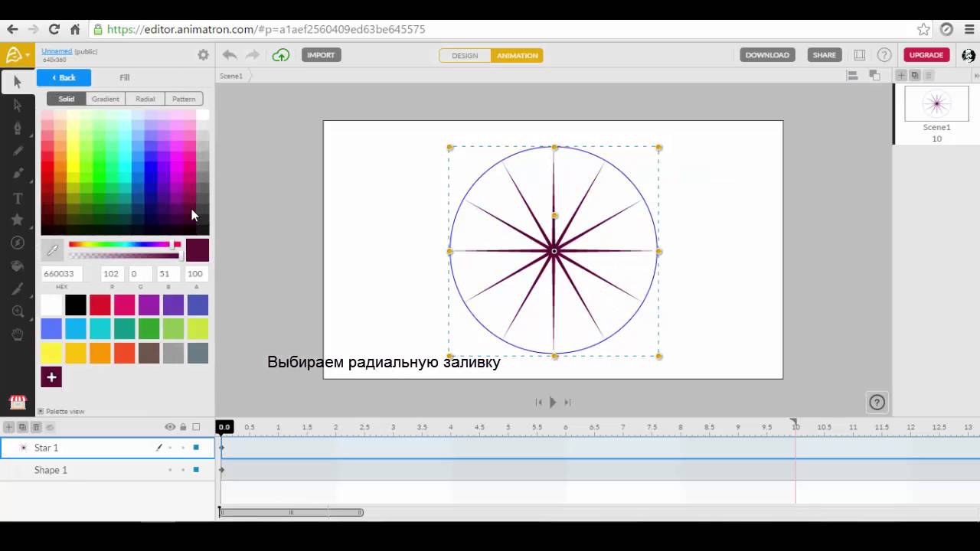The height and width of the screenshot is (551, 980).
Task: Select the Selection arrow tool
Action: [18, 82]
